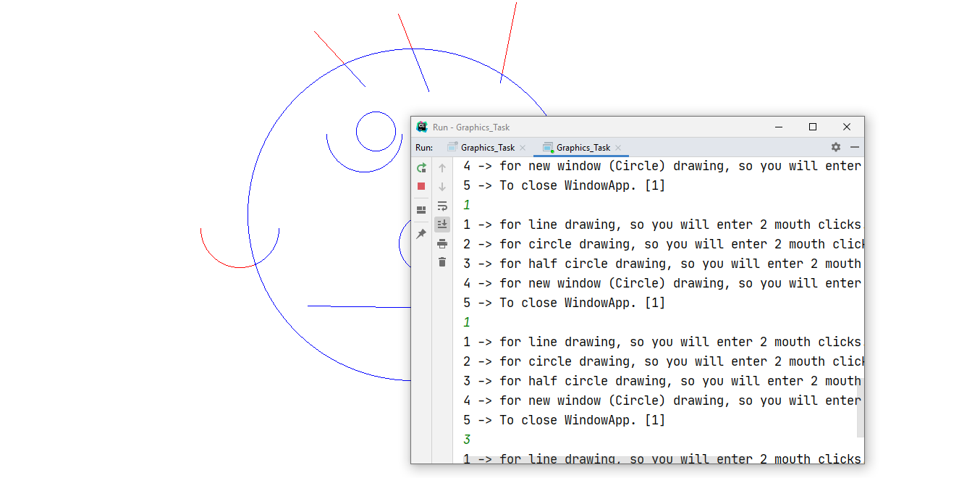This screenshot has width=980, height=478.
Task: Click the console vertical scrollbar thumb
Action: [x=861, y=407]
